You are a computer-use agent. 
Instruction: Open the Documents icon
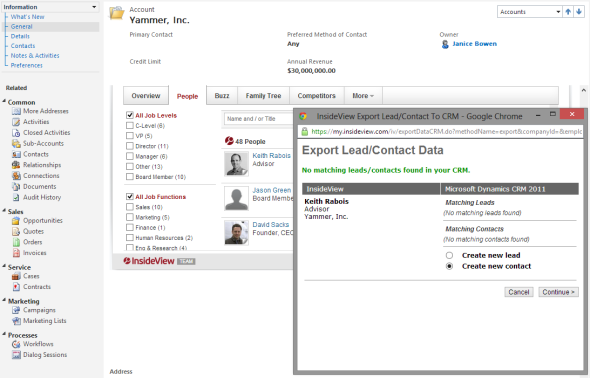point(16,187)
